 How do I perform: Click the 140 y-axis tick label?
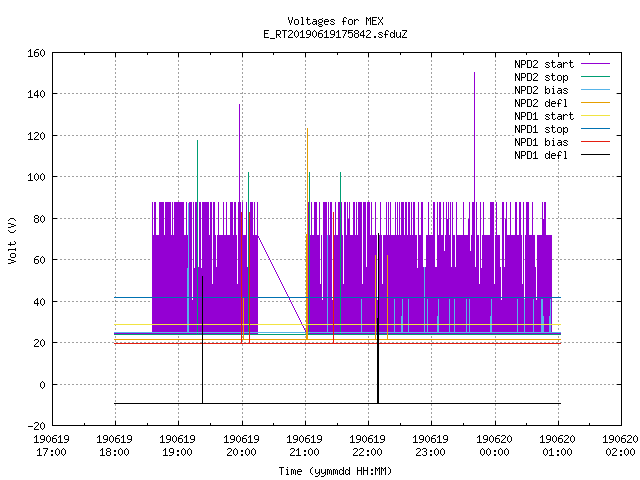[x=36, y=94]
